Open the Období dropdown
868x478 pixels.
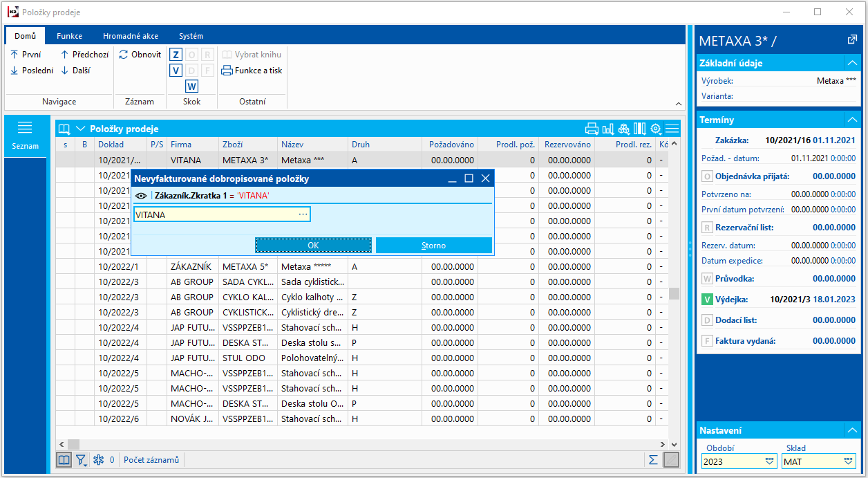769,461
